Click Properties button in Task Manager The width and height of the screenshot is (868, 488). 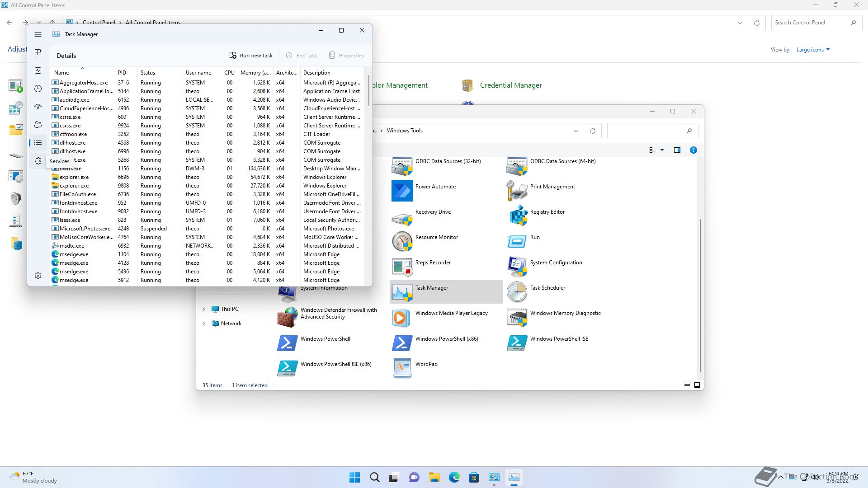point(346,56)
